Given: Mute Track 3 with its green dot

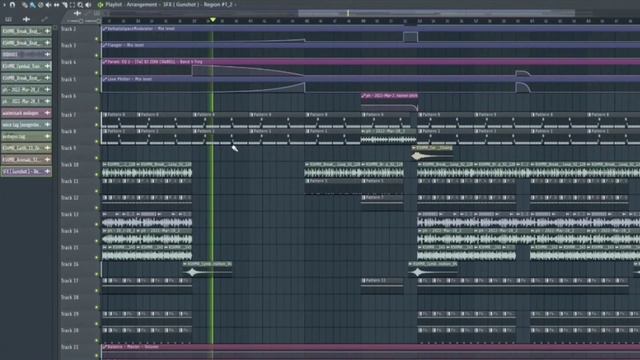Looking at the screenshot, I should click(97, 56).
